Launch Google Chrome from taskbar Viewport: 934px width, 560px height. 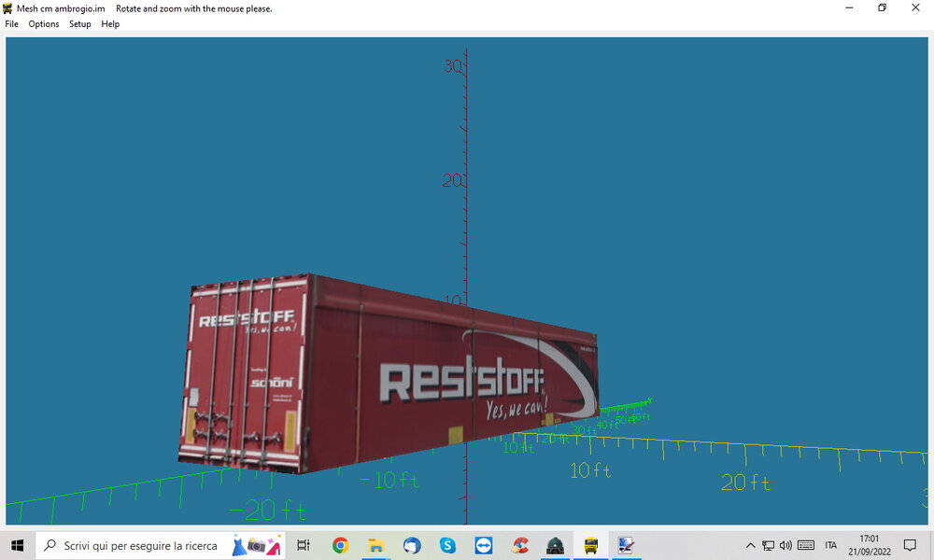coord(340,545)
